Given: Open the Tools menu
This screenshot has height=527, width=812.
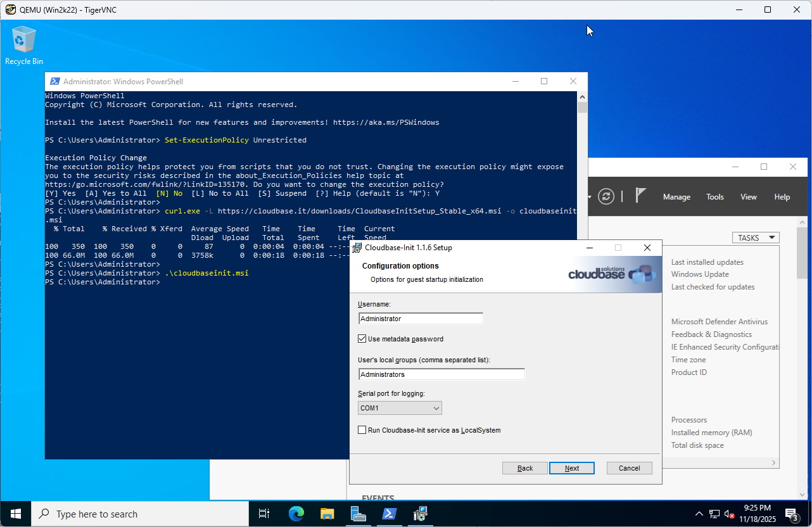Looking at the screenshot, I should [715, 197].
